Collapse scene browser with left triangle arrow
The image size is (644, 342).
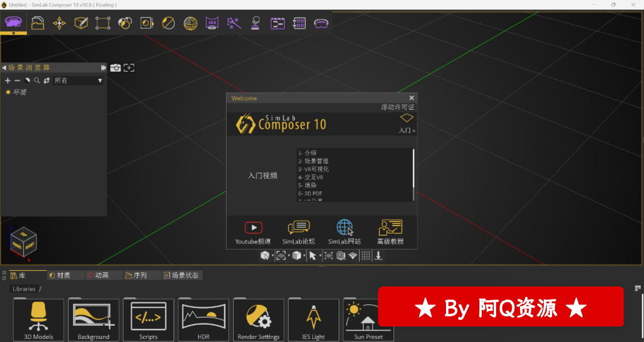coord(4,67)
